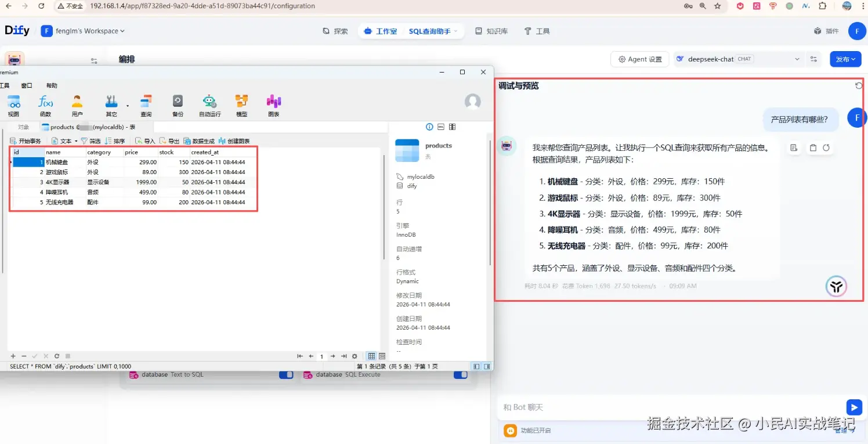The image size is (868, 444).
Task: Open the 查询 tool in Navicat toolbar
Action: 146,106
